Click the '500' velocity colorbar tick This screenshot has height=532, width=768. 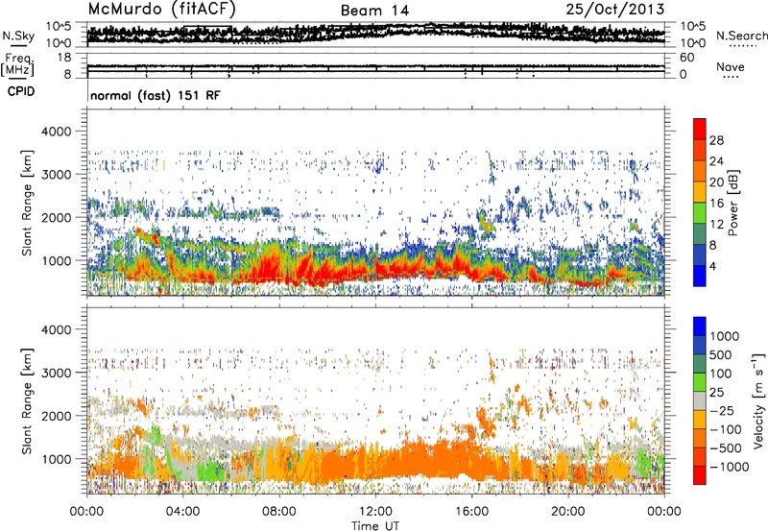click(x=721, y=354)
